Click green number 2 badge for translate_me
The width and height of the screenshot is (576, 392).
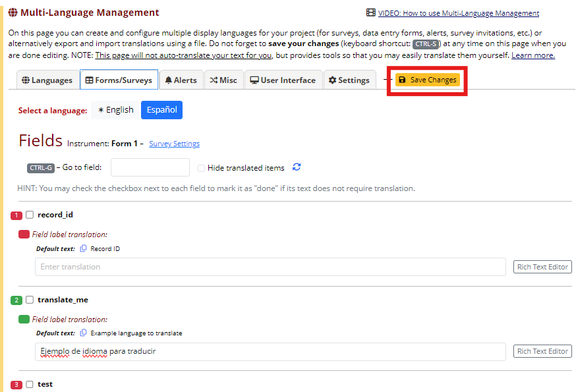(16, 300)
